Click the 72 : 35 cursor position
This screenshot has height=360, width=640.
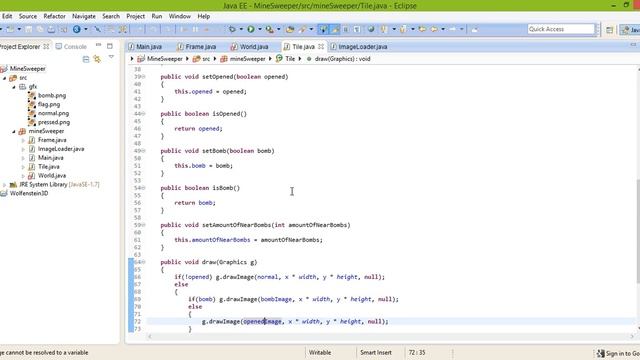417,353
